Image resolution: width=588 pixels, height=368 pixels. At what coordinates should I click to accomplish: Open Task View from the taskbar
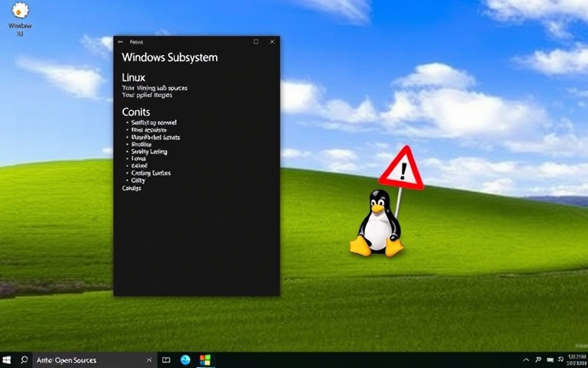[x=166, y=360]
